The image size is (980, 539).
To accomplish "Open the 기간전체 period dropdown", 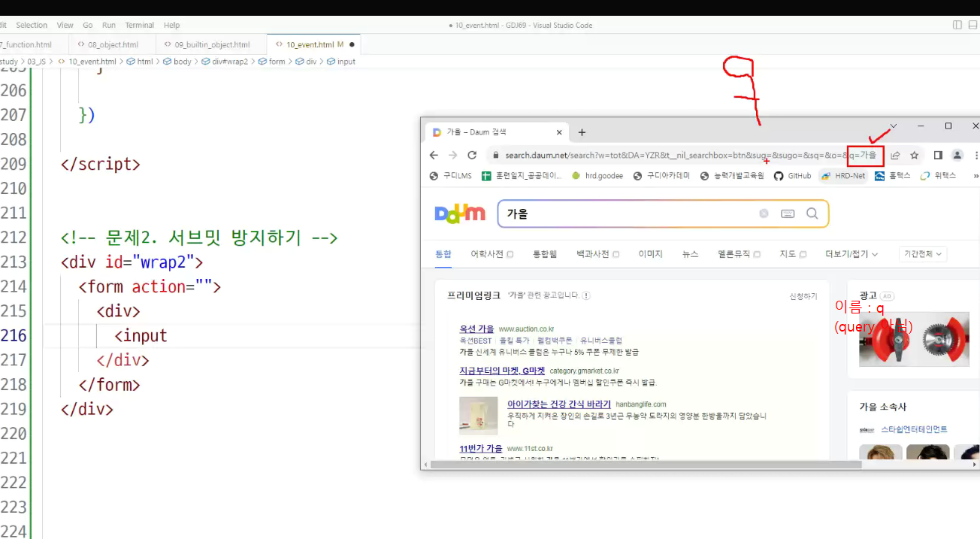I will coord(923,254).
